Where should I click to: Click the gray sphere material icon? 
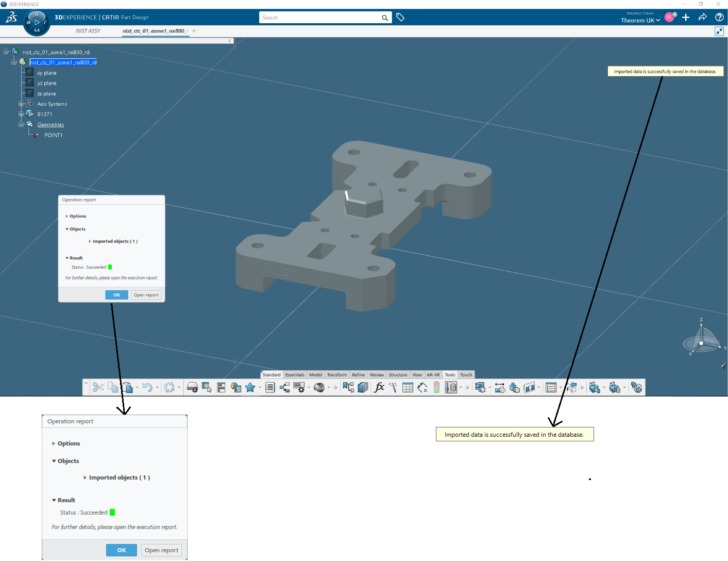pyautogui.click(x=319, y=388)
